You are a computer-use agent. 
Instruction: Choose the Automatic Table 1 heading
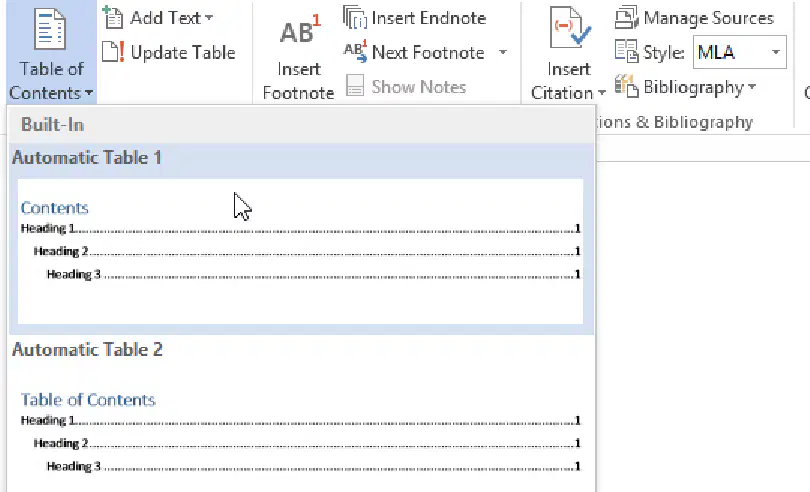click(x=87, y=158)
